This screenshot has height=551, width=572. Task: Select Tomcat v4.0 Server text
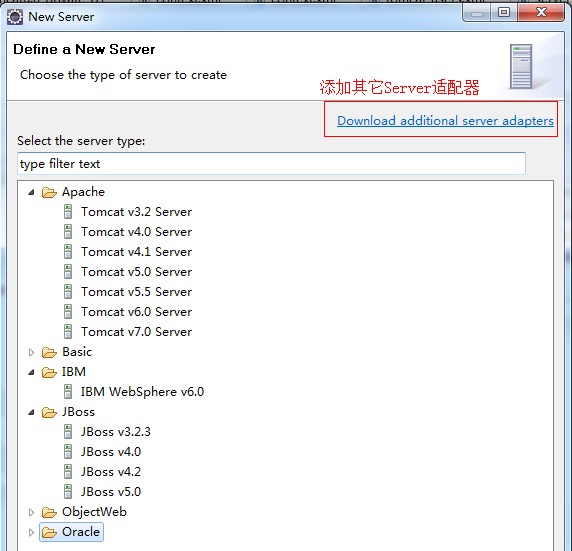(x=136, y=232)
